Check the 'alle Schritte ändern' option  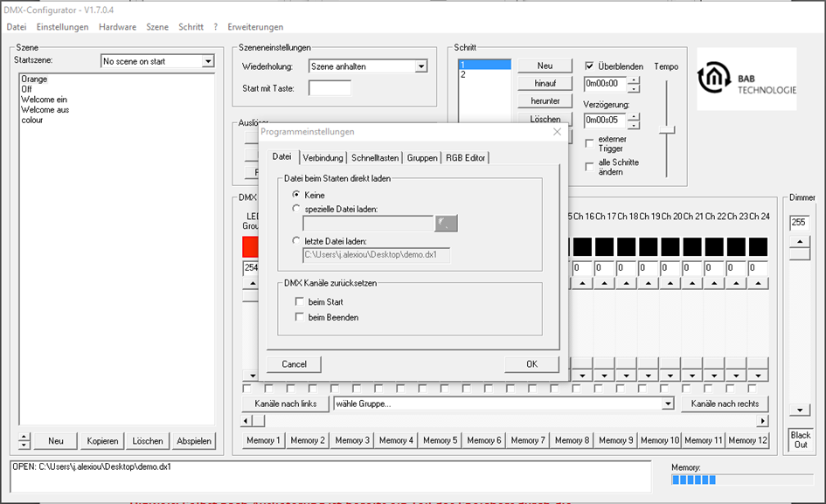coord(589,167)
